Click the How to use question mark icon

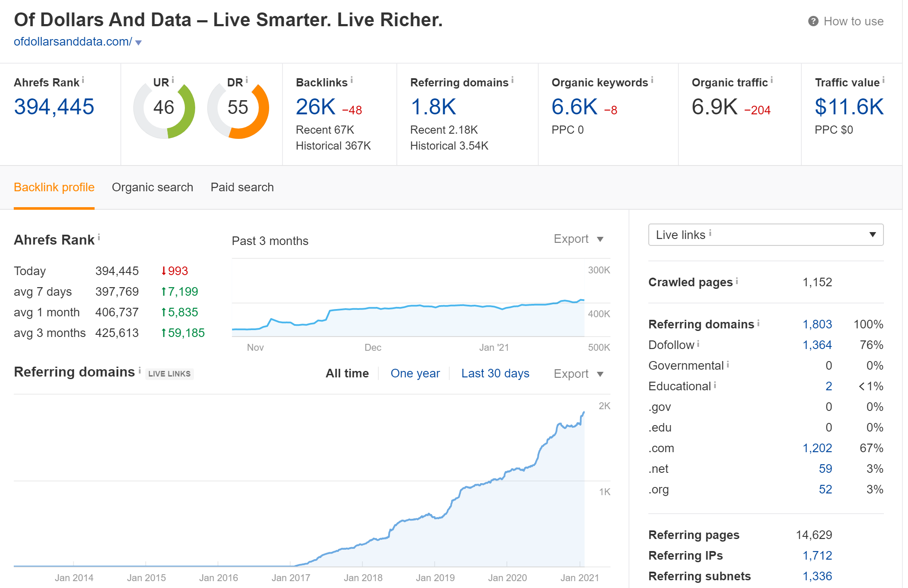point(813,21)
